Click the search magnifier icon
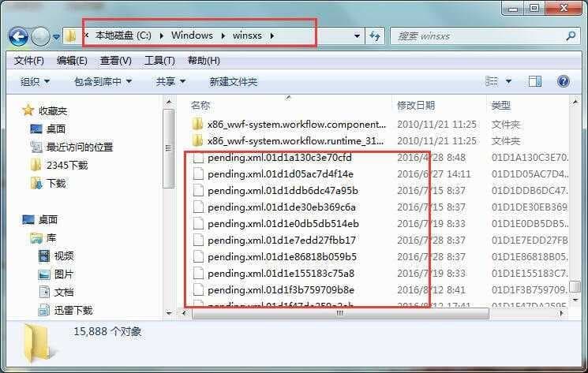 click(x=571, y=36)
